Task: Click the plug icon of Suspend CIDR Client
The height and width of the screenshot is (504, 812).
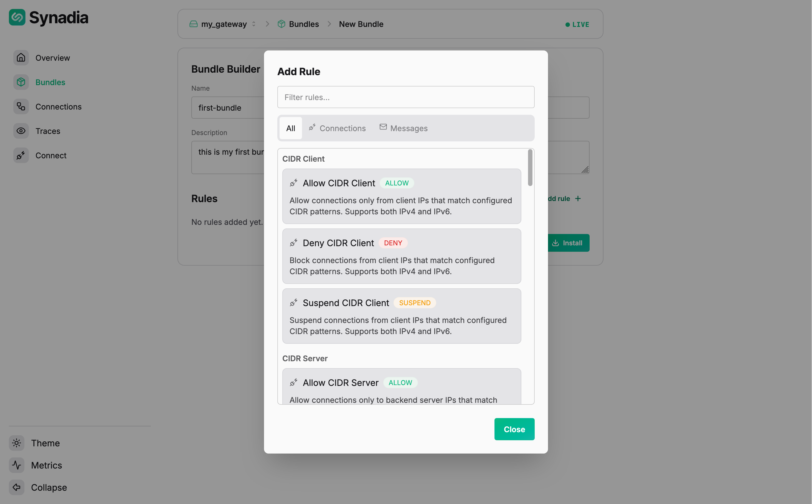Action: pos(293,303)
